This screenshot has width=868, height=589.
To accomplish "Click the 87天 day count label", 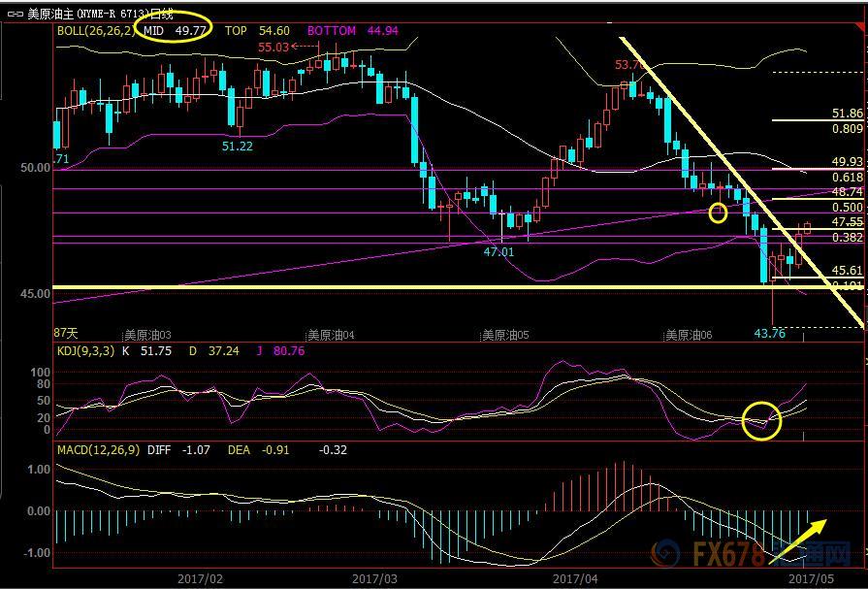I will pos(65,333).
